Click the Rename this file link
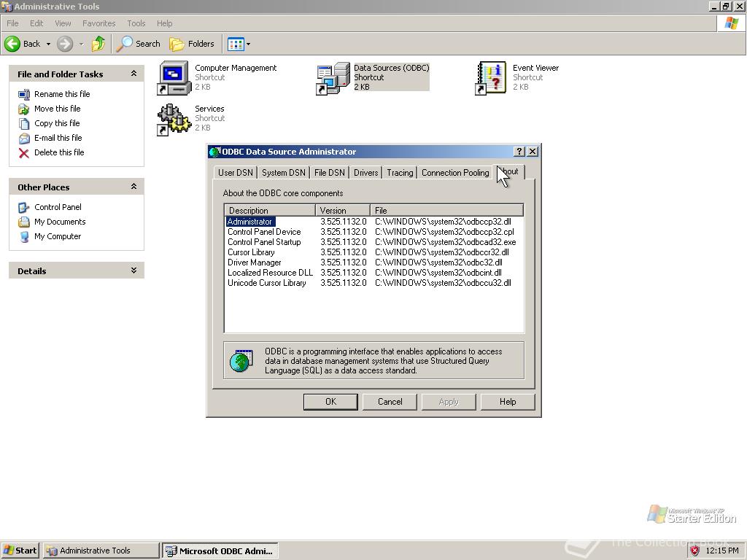 (62, 94)
